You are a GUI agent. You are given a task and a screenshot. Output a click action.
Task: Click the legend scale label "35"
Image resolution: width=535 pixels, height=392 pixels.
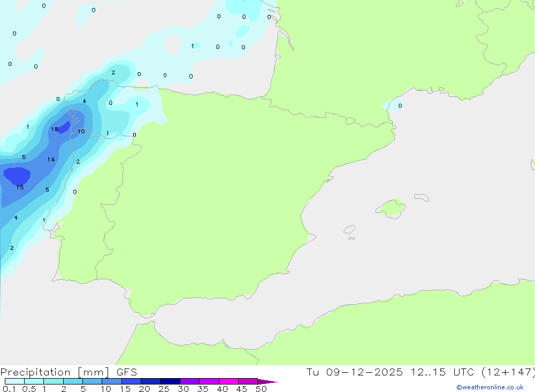tap(203, 389)
